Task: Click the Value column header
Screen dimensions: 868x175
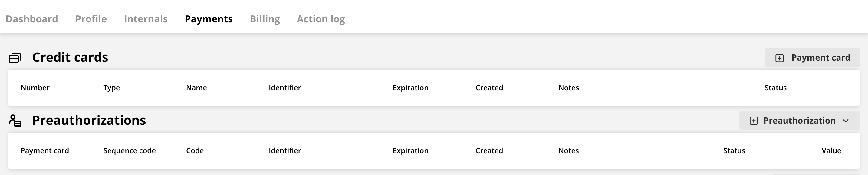Action: point(831,151)
